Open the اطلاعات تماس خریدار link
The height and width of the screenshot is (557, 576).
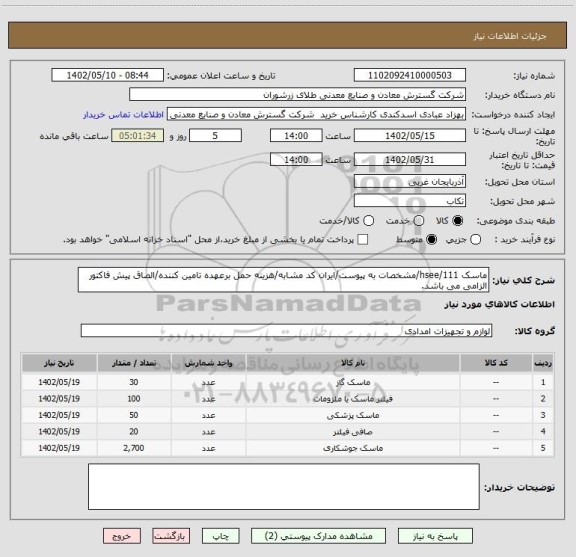coord(123,115)
